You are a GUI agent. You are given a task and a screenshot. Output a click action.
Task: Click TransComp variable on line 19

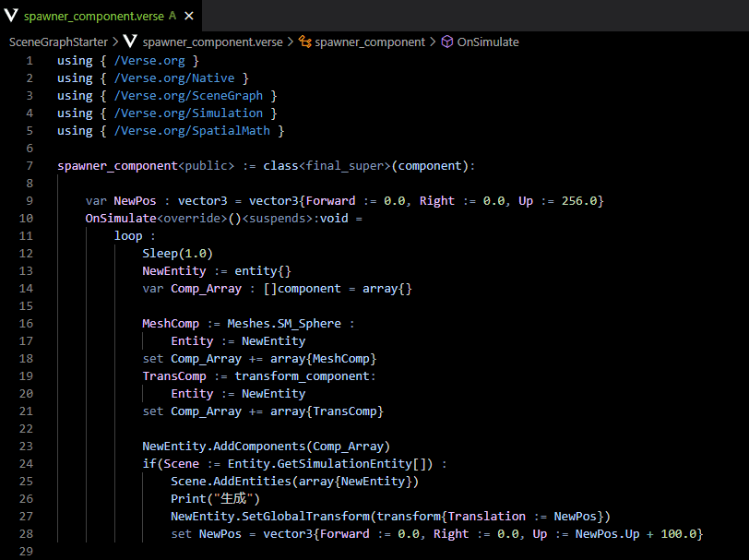(174, 376)
